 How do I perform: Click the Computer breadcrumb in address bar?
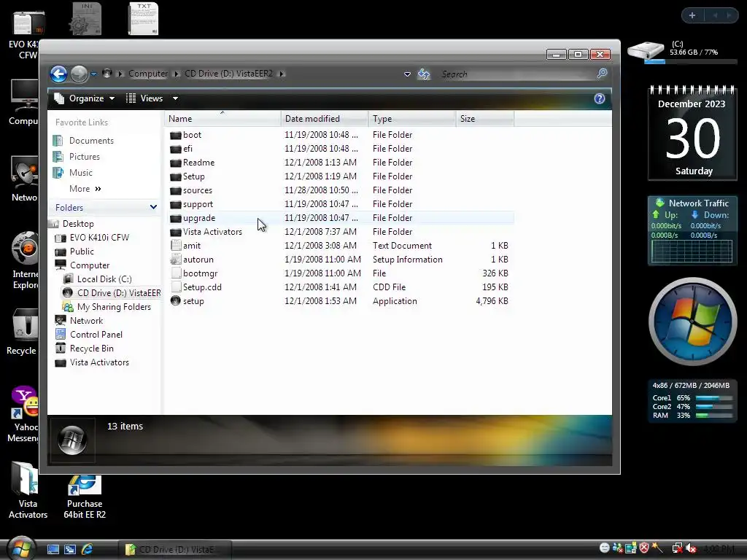click(148, 74)
